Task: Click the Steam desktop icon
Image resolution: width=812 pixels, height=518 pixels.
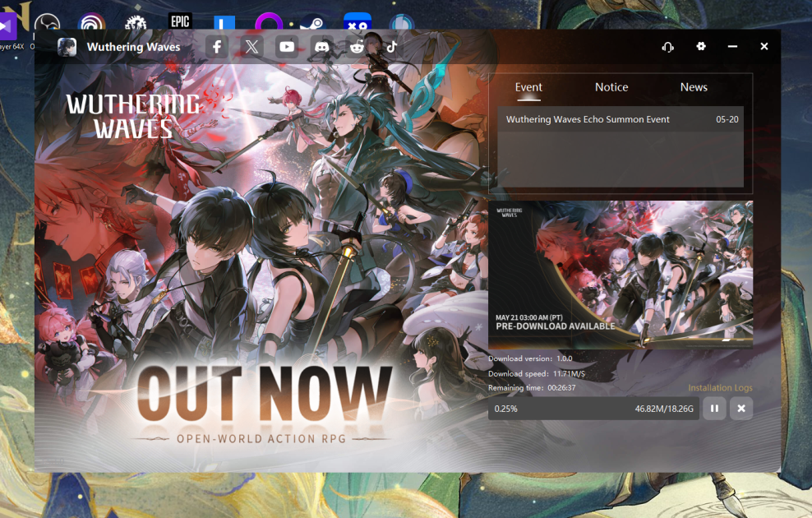Action: (312, 22)
